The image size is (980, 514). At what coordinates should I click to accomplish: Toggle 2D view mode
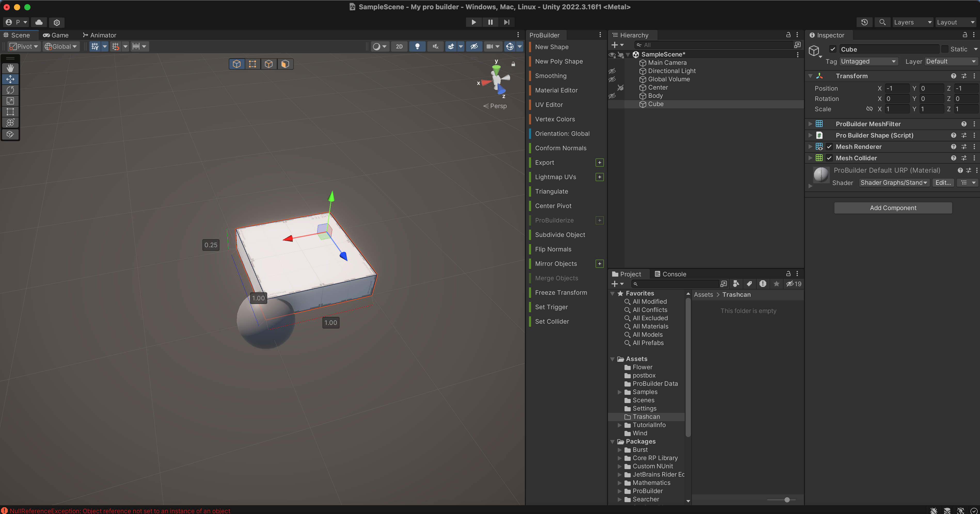399,46
